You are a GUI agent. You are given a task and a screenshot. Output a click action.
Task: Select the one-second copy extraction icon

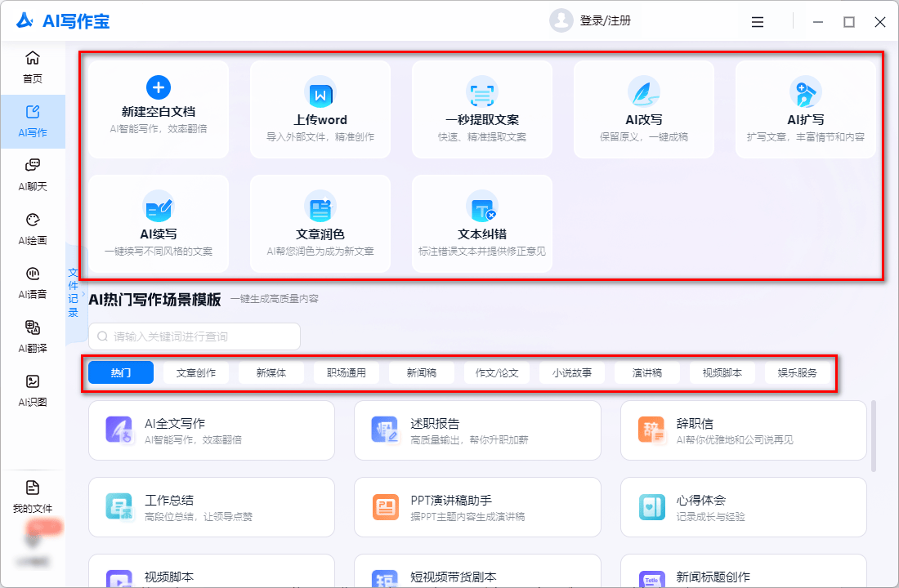point(481,92)
